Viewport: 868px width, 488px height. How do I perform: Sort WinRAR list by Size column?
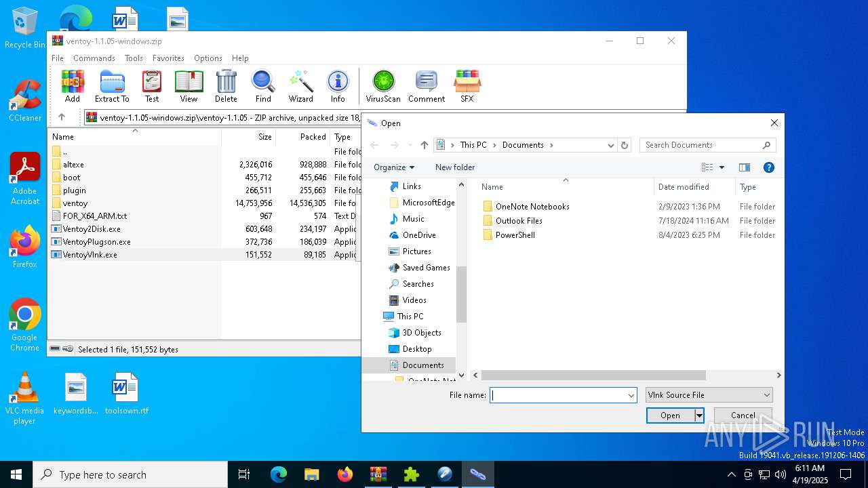point(249,137)
